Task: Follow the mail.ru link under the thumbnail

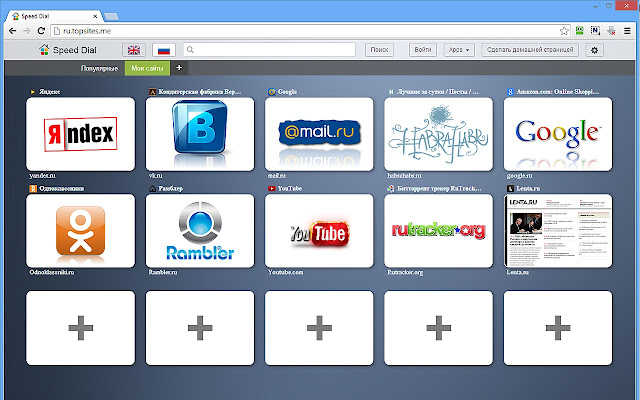Action: pos(277,176)
